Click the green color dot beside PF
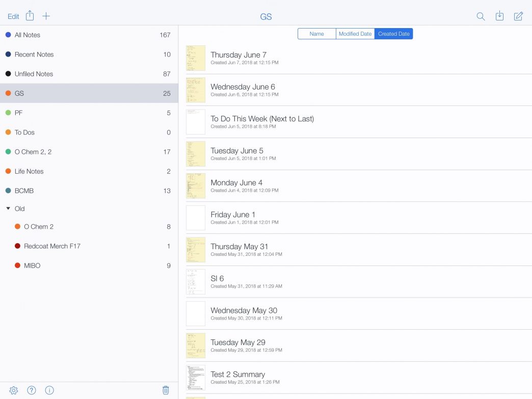Viewport: 532px width, 399px height. [8, 113]
